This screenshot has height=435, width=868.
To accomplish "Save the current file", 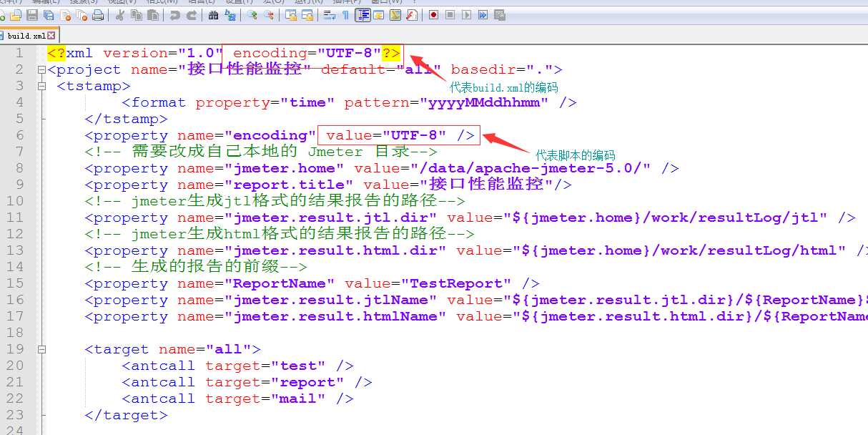I will [x=32, y=15].
